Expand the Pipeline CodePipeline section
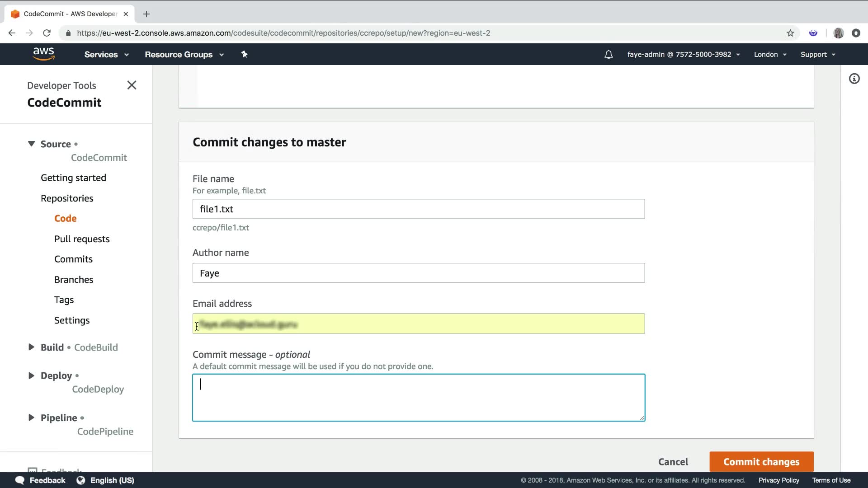This screenshot has width=868, height=488. pyautogui.click(x=31, y=418)
